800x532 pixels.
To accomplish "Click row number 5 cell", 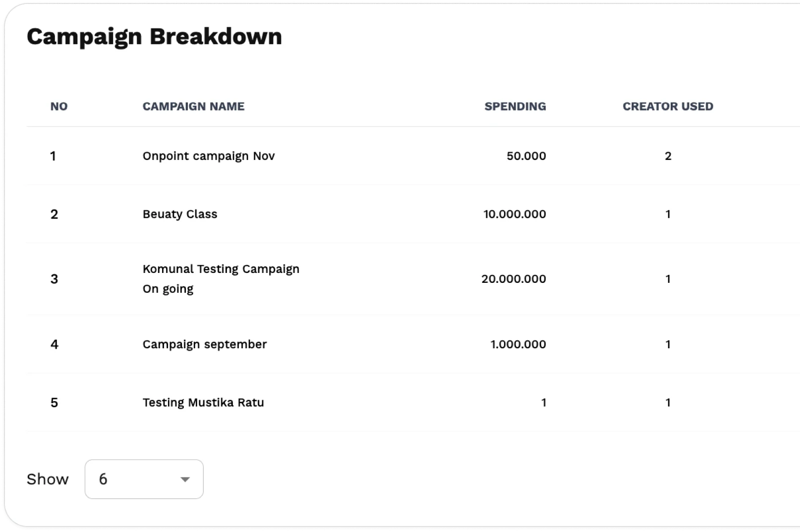I will tap(55, 402).
